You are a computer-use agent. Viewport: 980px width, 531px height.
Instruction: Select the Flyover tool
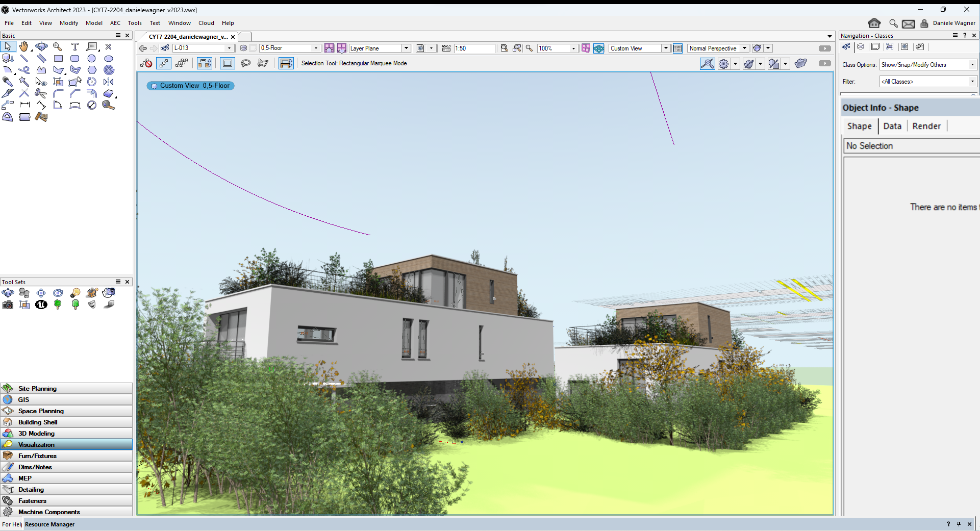(x=41, y=47)
